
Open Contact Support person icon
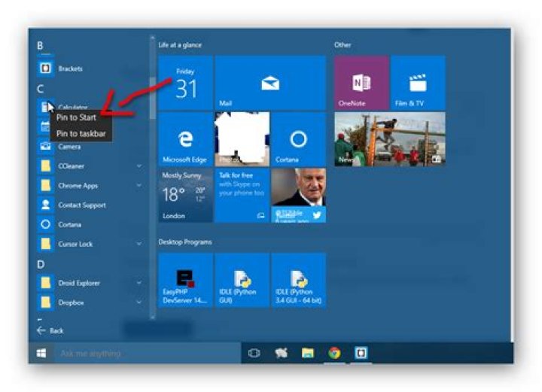pyautogui.click(x=45, y=205)
